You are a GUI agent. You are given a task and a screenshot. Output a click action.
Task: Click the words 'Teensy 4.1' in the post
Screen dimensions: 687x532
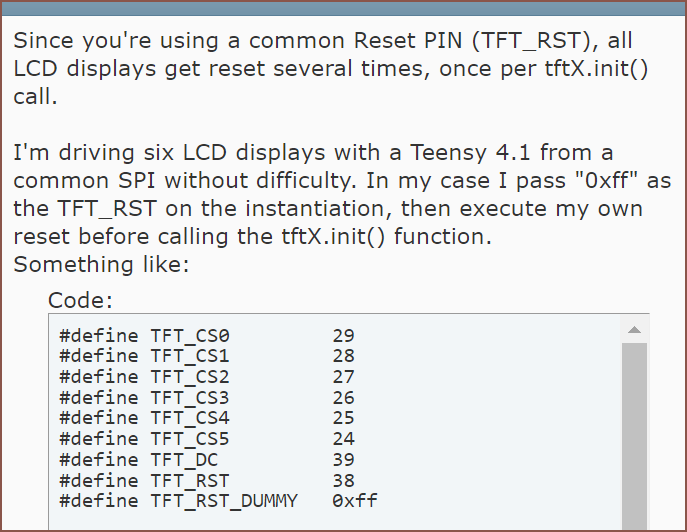(x=470, y=153)
